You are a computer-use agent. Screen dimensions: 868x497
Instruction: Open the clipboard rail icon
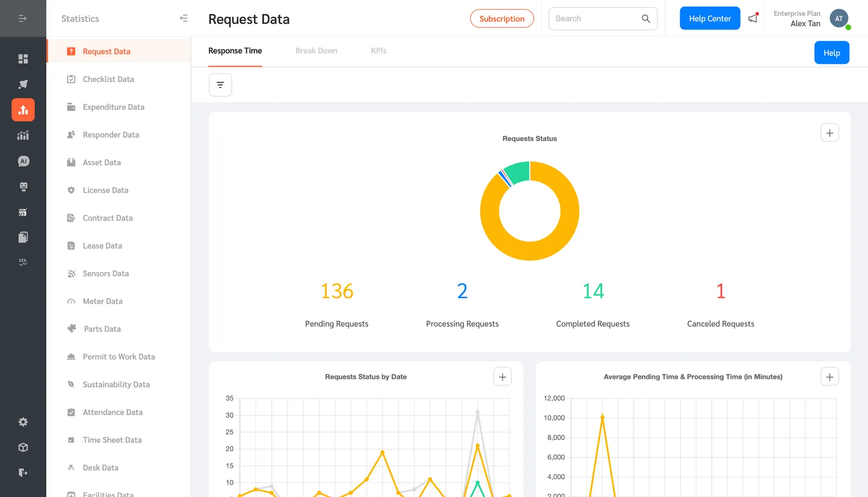23,237
